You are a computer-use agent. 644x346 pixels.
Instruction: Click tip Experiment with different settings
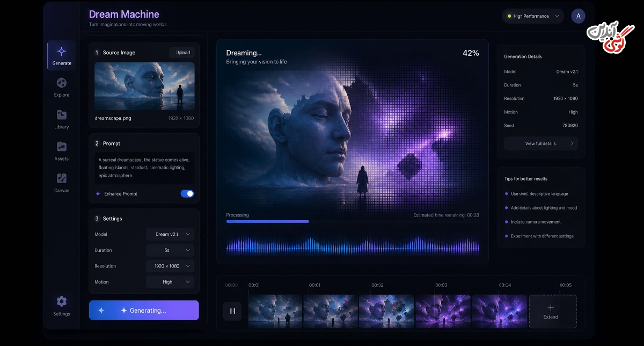coord(542,236)
